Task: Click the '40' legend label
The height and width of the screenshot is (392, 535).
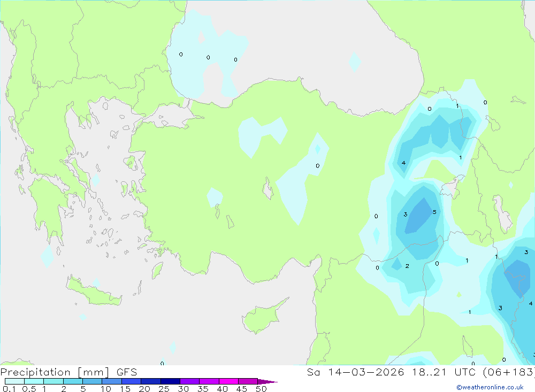Action: point(223,389)
